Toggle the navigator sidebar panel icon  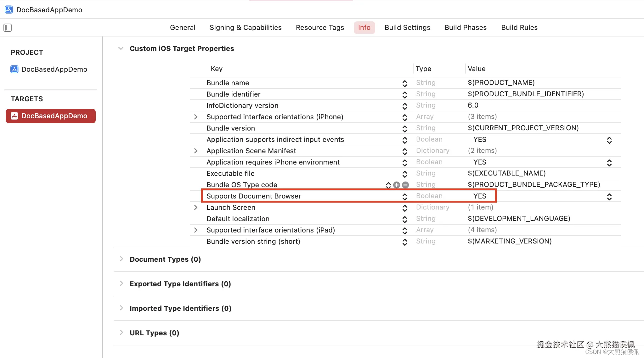coord(8,28)
